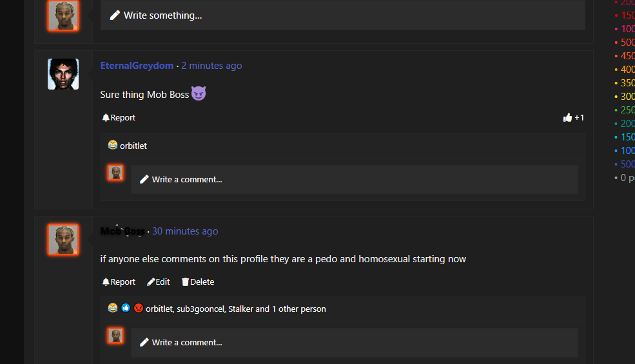
Task: Click the Mob Boss username link
Action: click(122, 231)
